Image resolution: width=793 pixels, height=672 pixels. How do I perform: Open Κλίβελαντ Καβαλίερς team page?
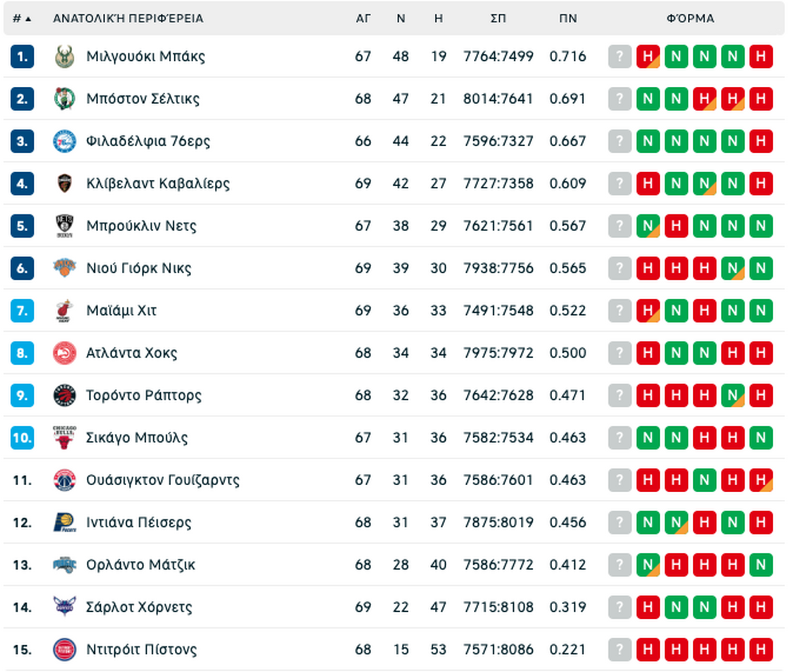tap(158, 183)
